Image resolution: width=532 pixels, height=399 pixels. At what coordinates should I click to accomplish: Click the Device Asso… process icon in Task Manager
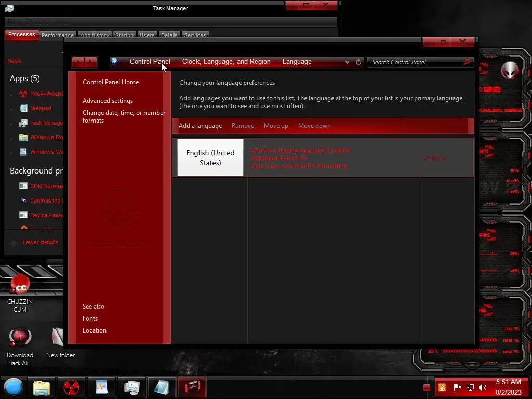[x=23, y=215]
